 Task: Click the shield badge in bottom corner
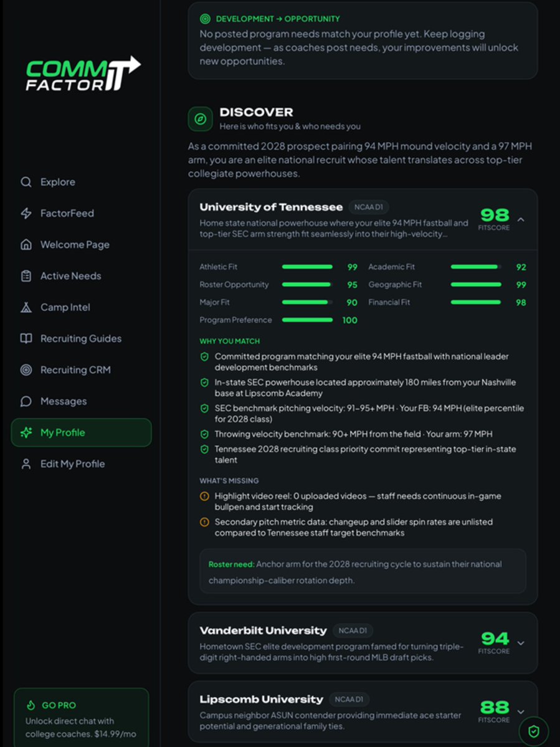(x=534, y=731)
